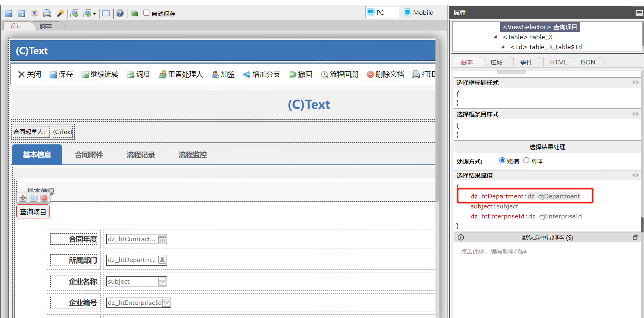
Task: Click the 关闭 action in form toolbar
Action: pyautogui.click(x=30, y=74)
